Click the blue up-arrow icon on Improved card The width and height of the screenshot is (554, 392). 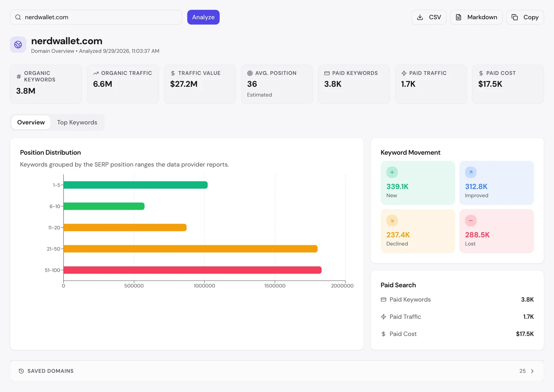pyautogui.click(x=471, y=172)
